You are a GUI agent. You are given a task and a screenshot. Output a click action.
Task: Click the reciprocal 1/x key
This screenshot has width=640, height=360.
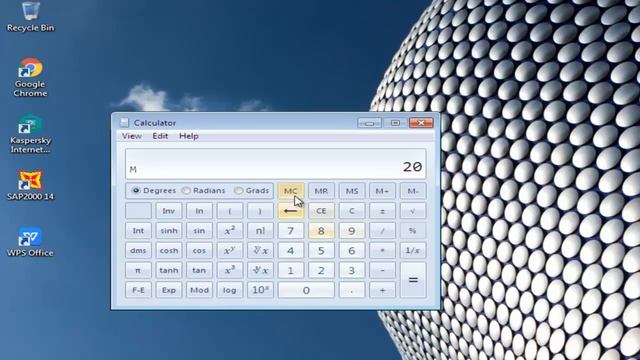click(413, 250)
